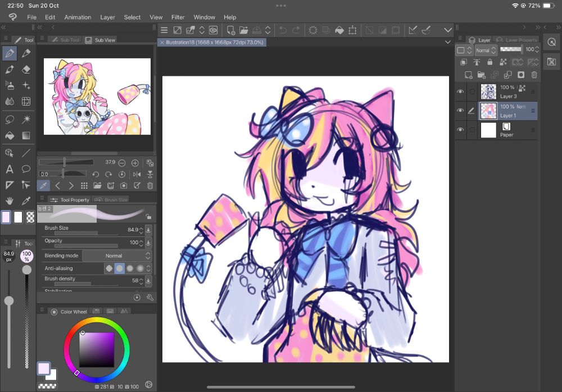Select the Lasso selection tool

click(x=10, y=119)
